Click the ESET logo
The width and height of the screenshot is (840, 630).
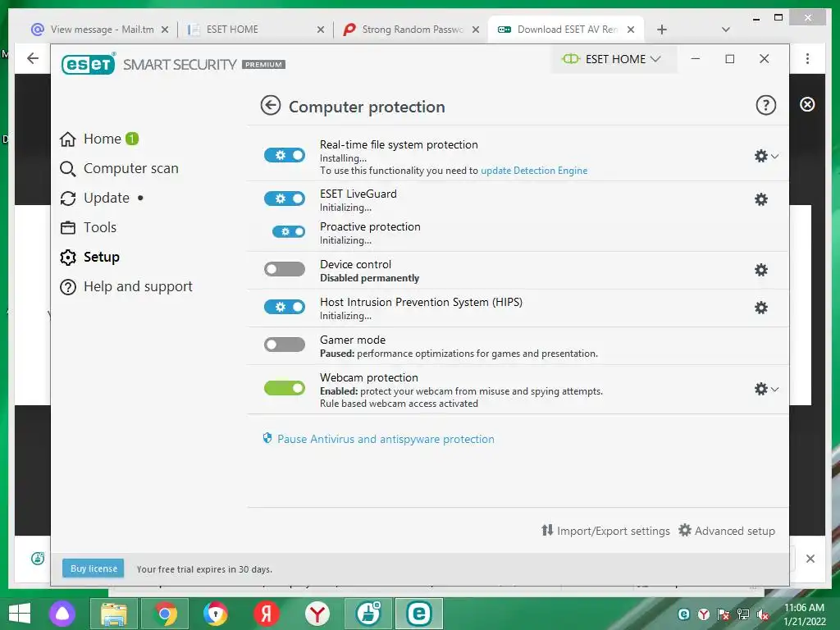point(89,64)
